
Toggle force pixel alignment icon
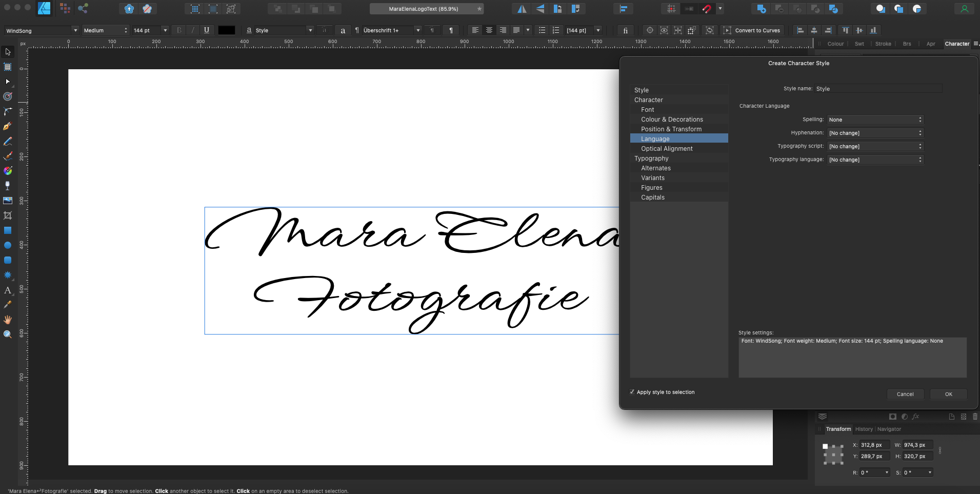[671, 9]
